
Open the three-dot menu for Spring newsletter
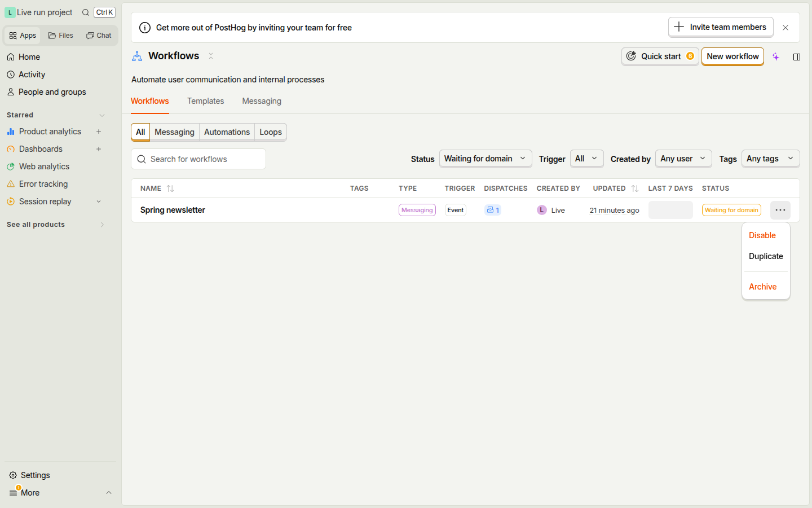point(780,210)
